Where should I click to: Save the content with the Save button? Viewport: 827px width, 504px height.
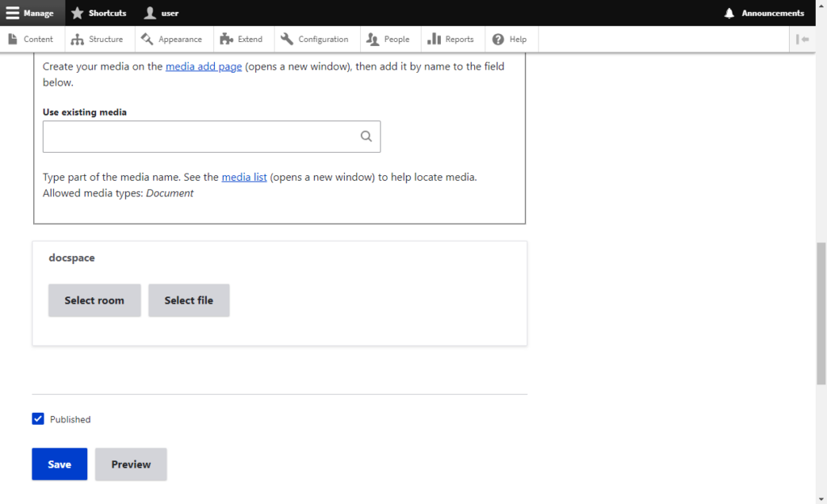tap(59, 464)
